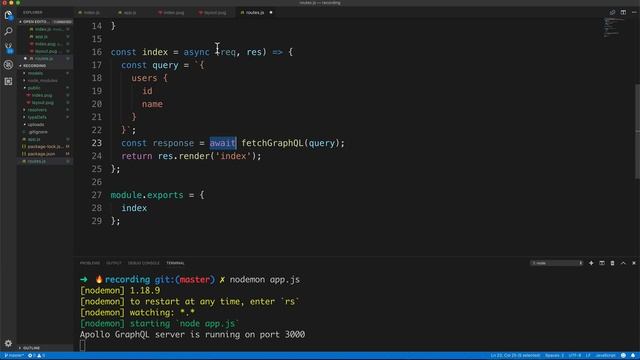Change indentation via Spaces status entry
The image size is (640, 360).
554,356
